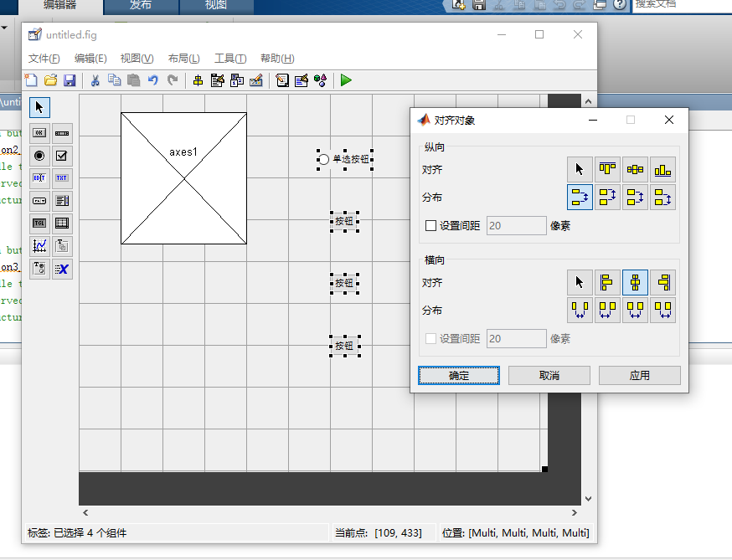Choose the Listbox palette tool
The image size is (732, 560).
pyautogui.click(x=62, y=201)
